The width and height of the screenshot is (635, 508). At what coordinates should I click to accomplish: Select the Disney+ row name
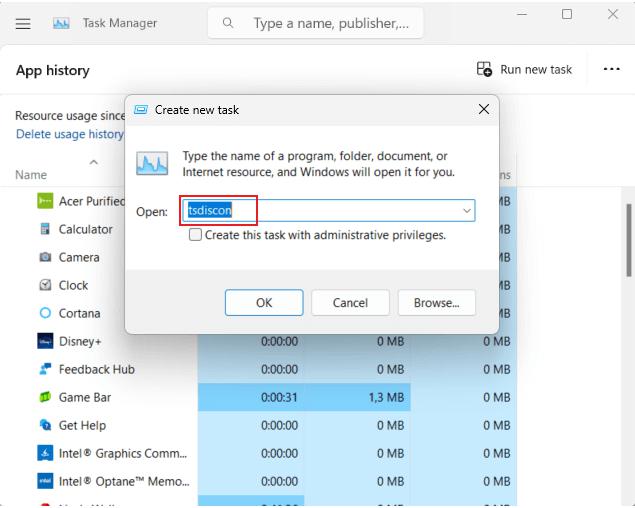[80, 341]
